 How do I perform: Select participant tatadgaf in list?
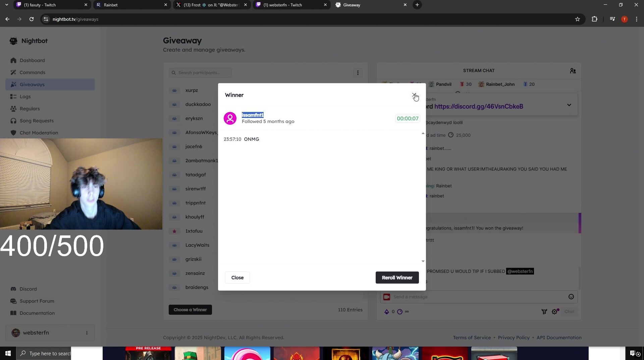click(196, 175)
